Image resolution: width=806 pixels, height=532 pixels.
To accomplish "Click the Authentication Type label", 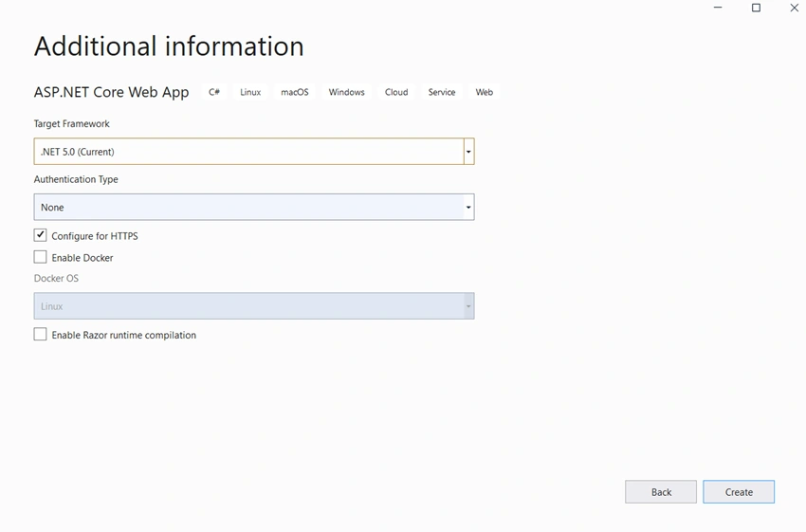I will click(76, 179).
